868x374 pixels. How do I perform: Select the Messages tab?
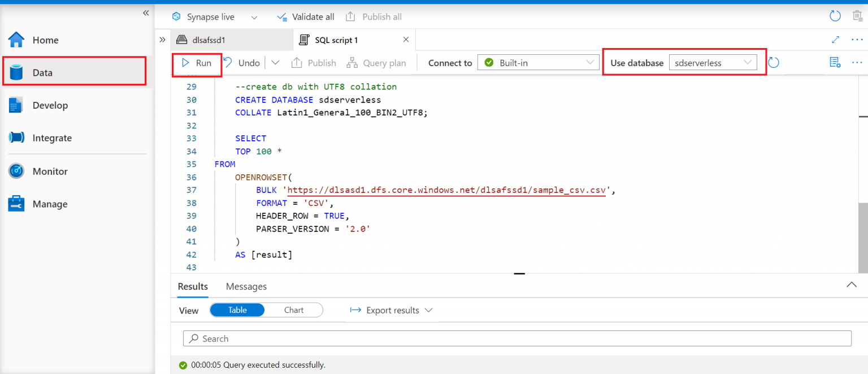tap(246, 286)
